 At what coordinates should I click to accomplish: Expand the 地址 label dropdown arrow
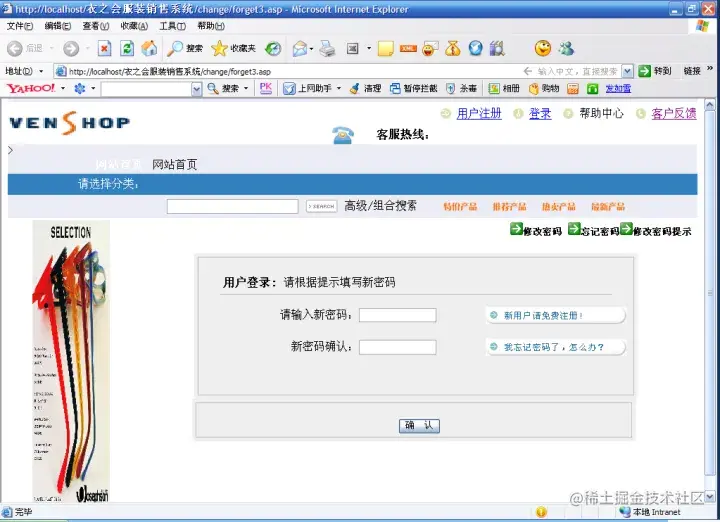point(41,71)
